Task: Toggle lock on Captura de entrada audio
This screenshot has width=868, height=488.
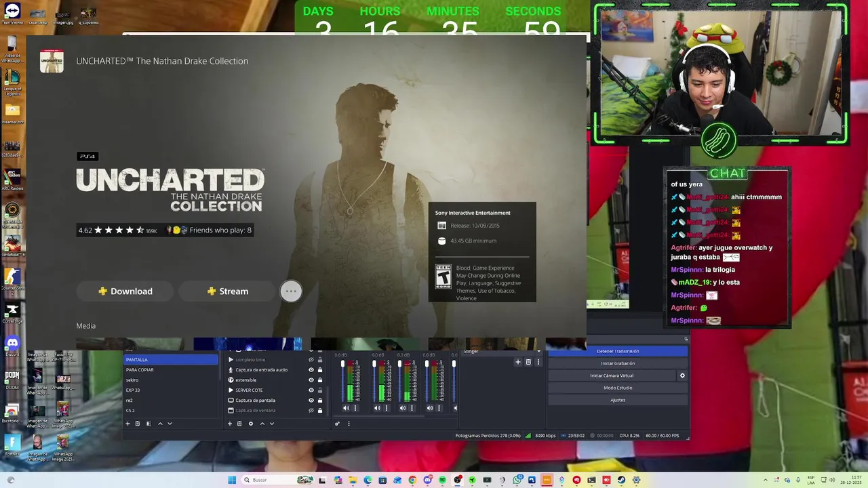Action: point(320,370)
